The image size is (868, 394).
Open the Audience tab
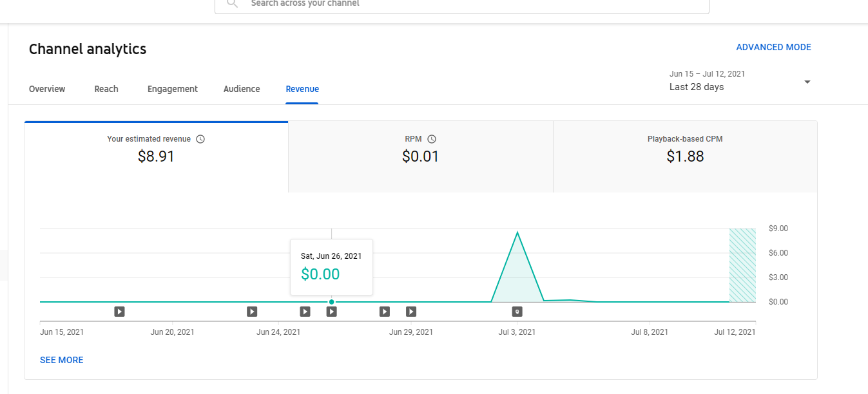coord(242,89)
